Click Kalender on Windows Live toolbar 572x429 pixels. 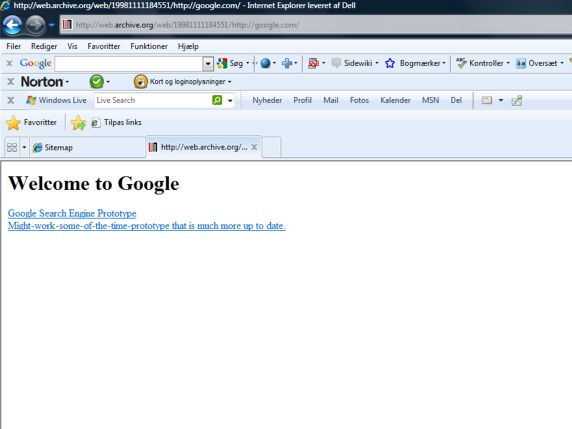click(395, 100)
